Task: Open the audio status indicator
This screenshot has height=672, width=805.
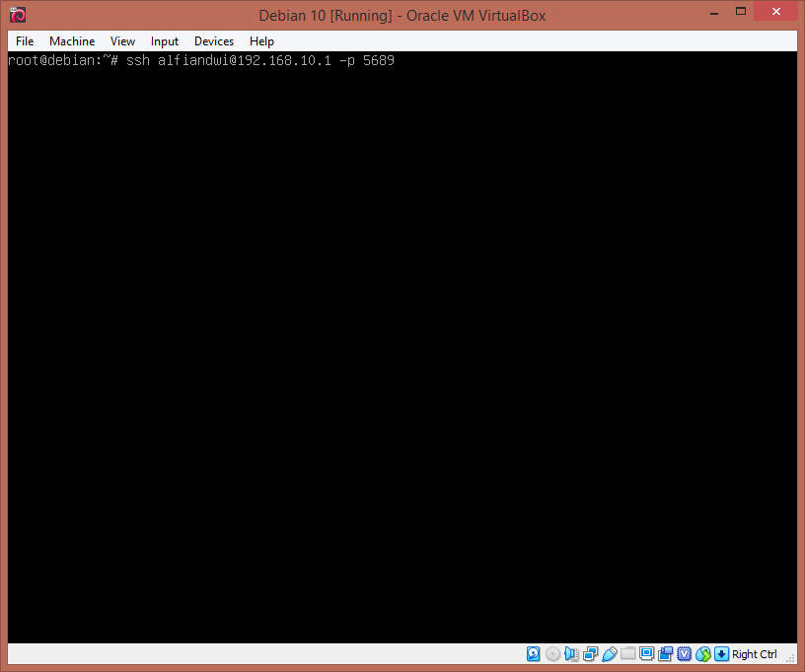Action: 571,654
